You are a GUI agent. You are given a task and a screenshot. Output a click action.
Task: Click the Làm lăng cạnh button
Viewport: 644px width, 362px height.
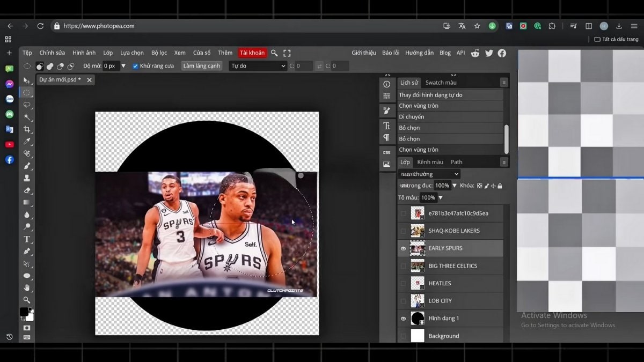201,65
